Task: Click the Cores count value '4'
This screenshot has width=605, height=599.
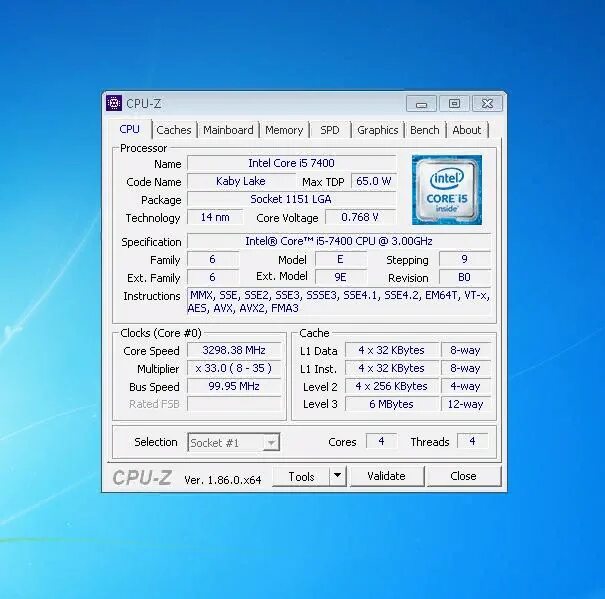Action: (381, 441)
